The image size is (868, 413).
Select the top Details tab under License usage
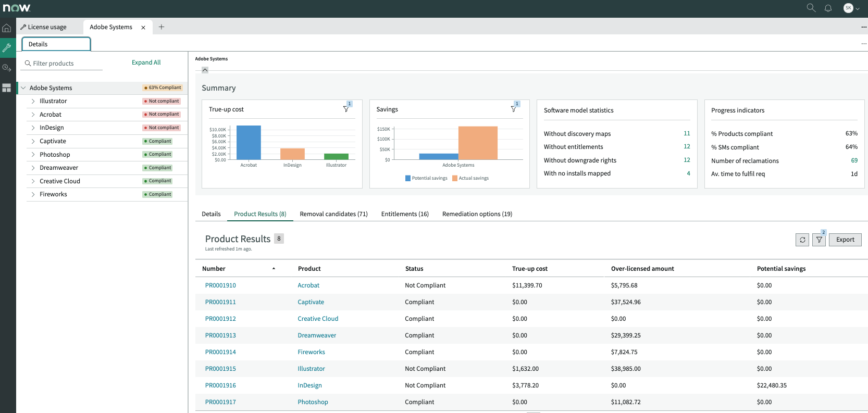56,44
